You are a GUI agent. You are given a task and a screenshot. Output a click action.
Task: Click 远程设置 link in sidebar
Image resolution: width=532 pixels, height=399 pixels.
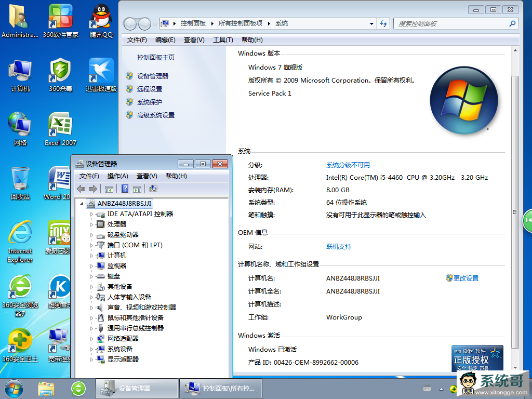tap(150, 89)
